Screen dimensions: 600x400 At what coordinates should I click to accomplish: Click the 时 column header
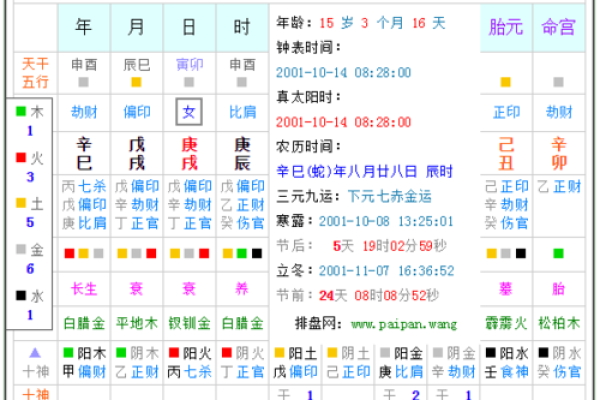point(242,28)
